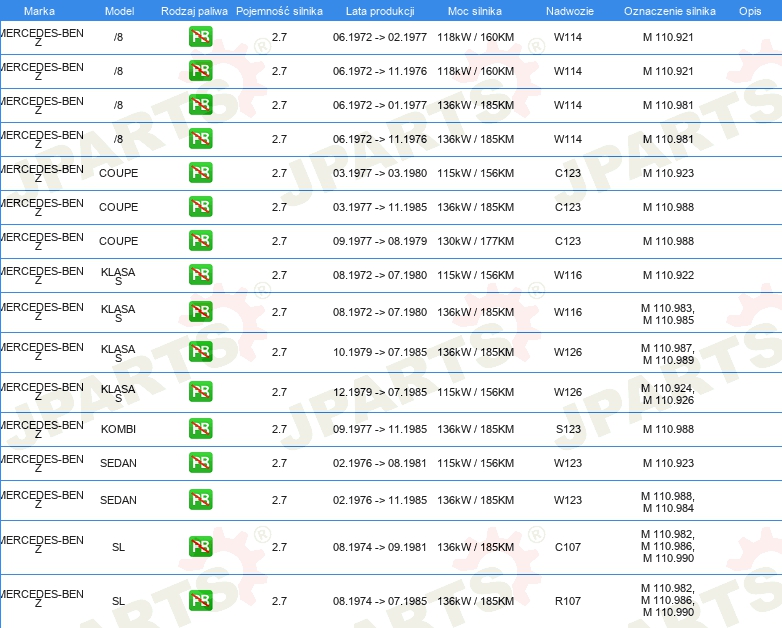Click the R107 body cell
The width and height of the screenshot is (782, 628).
point(568,601)
